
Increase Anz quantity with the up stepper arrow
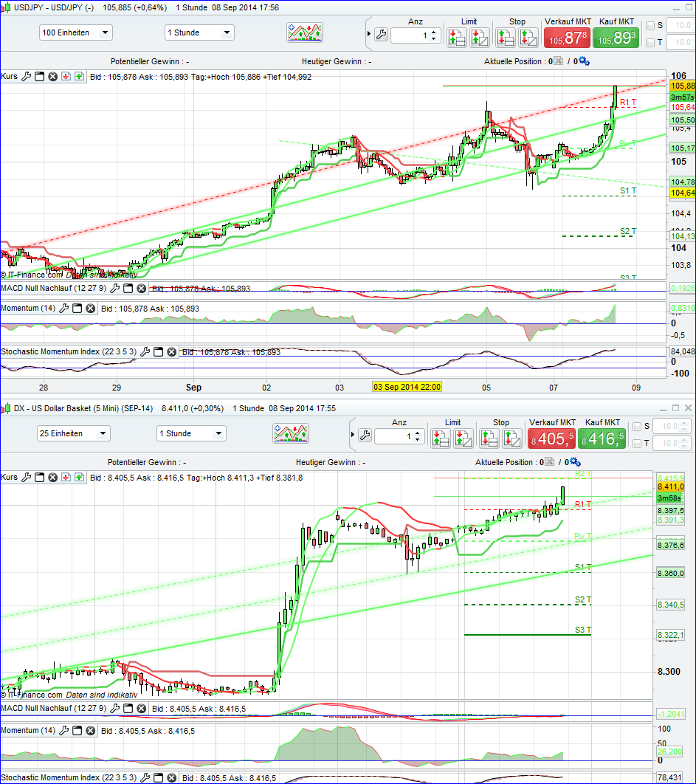(433, 31)
